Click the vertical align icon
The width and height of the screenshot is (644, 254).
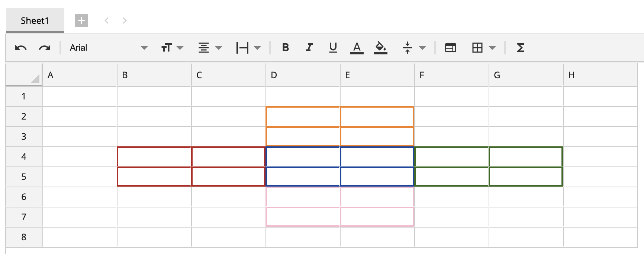[x=408, y=48]
